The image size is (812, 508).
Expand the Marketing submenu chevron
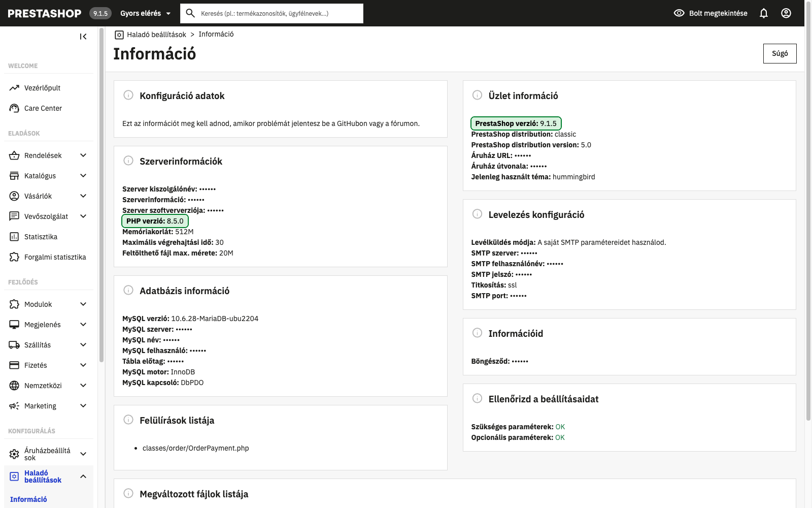coord(83,406)
